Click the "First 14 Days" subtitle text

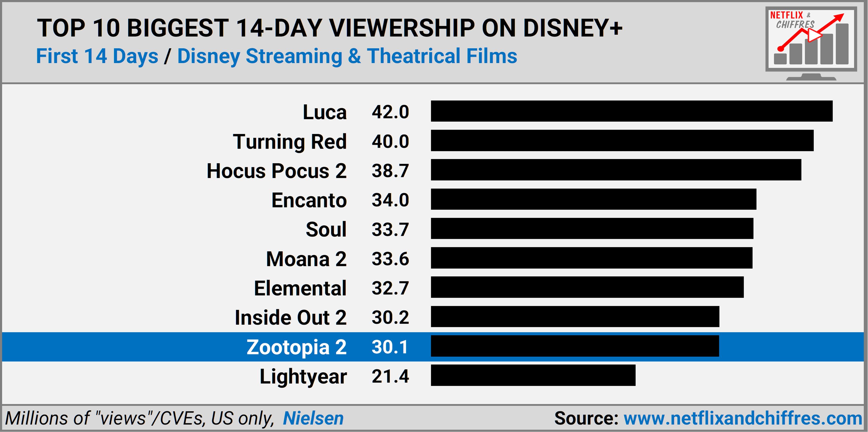click(97, 56)
